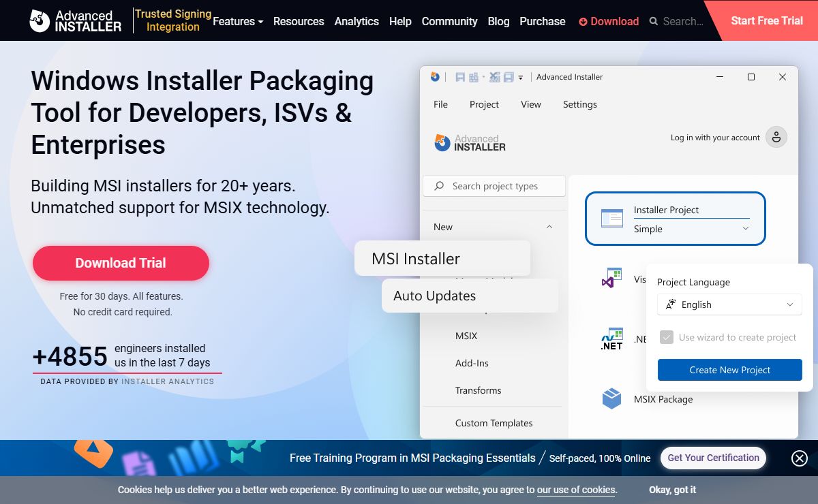818x504 pixels.
Task: Open the Community page
Action: 450,21
